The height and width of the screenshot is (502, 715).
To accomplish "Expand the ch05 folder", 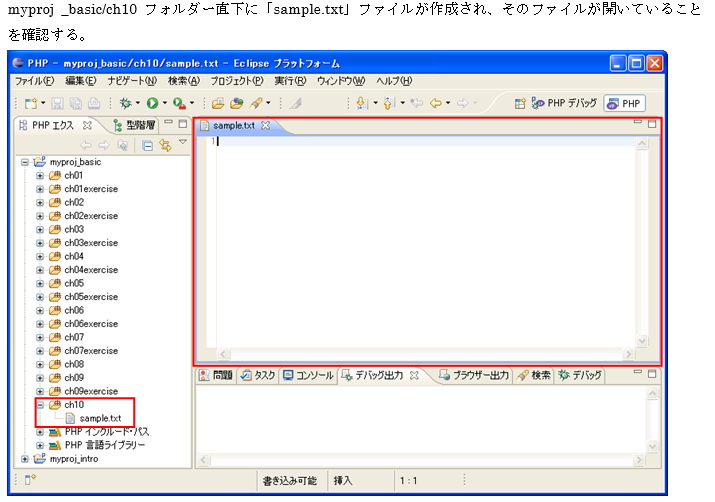I will pyautogui.click(x=40, y=284).
